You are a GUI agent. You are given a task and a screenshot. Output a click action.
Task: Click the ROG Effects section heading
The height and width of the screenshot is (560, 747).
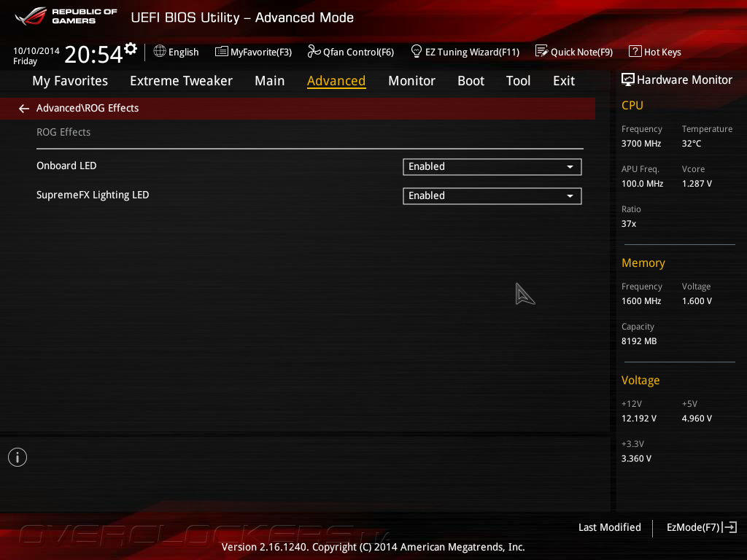point(63,133)
